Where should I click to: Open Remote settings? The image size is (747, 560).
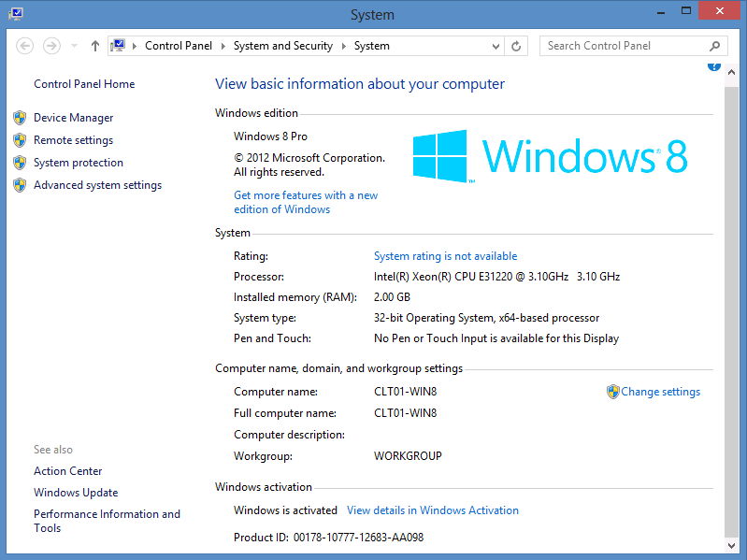tap(73, 140)
